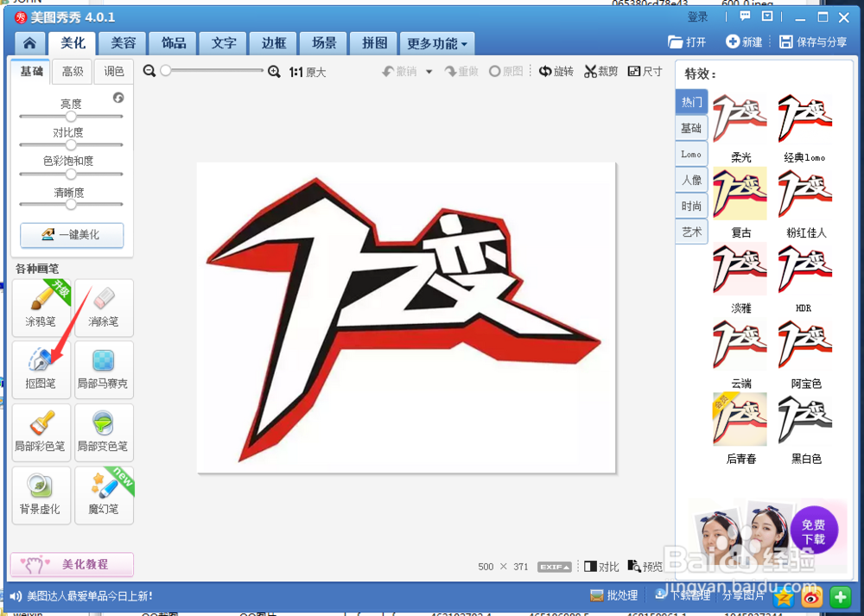Viewport: 864px width, 616px height.
Task: Click the 亮度 brightness slider handle
Action: point(71,117)
